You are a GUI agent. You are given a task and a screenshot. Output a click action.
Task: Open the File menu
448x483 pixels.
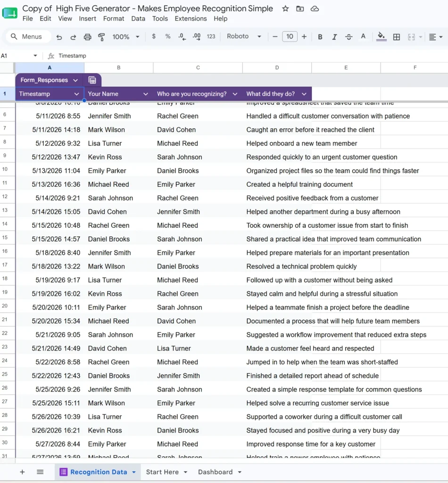[27, 18]
